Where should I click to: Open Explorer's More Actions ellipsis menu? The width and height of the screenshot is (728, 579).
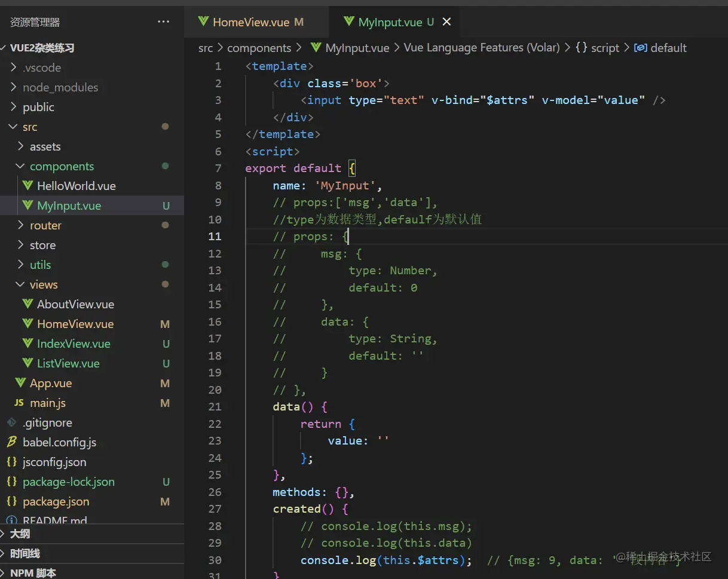[x=164, y=22]
